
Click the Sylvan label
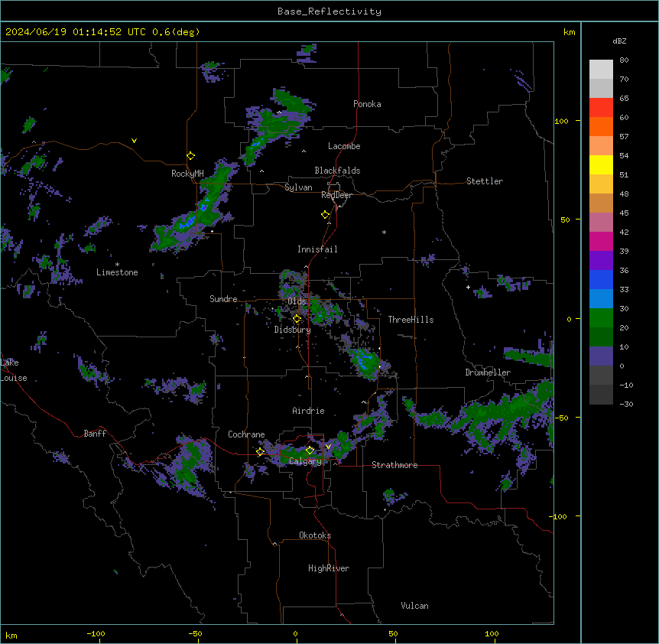click(x=298, y=187)
